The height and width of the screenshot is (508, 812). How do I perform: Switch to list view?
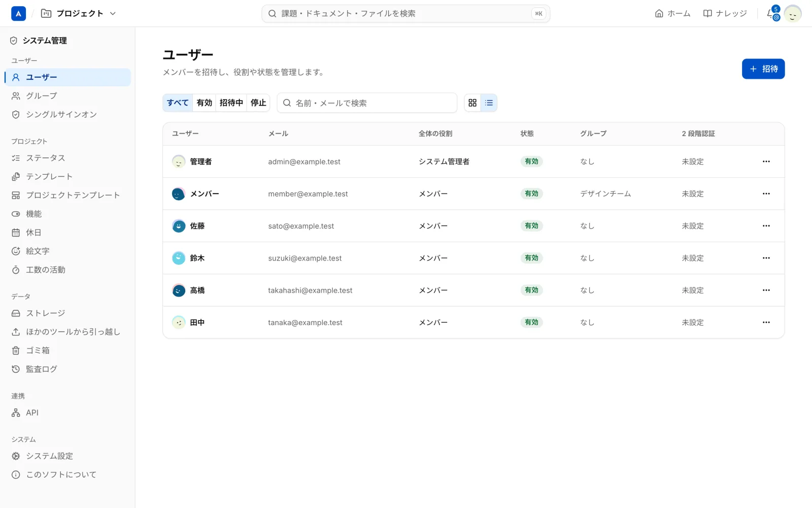489,103
